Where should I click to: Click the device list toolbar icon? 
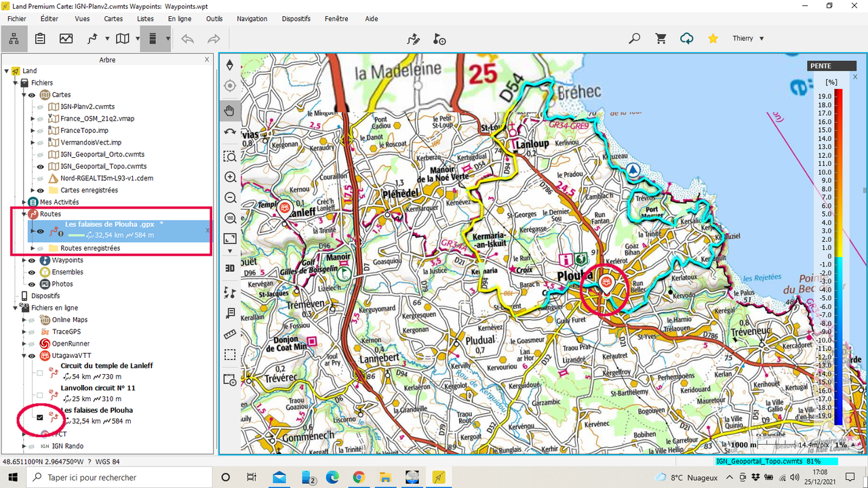[x=153, y=39]
